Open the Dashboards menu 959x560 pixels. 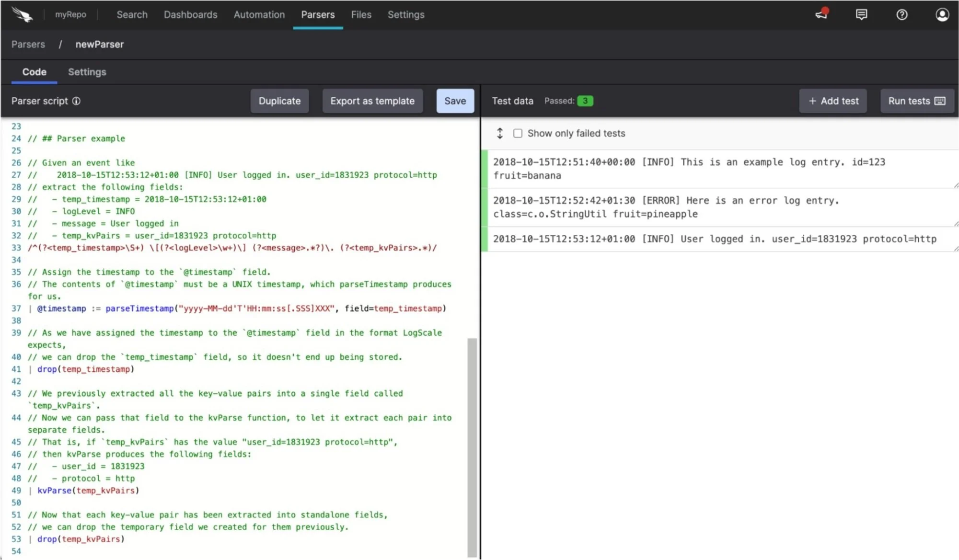pos(190,14)
